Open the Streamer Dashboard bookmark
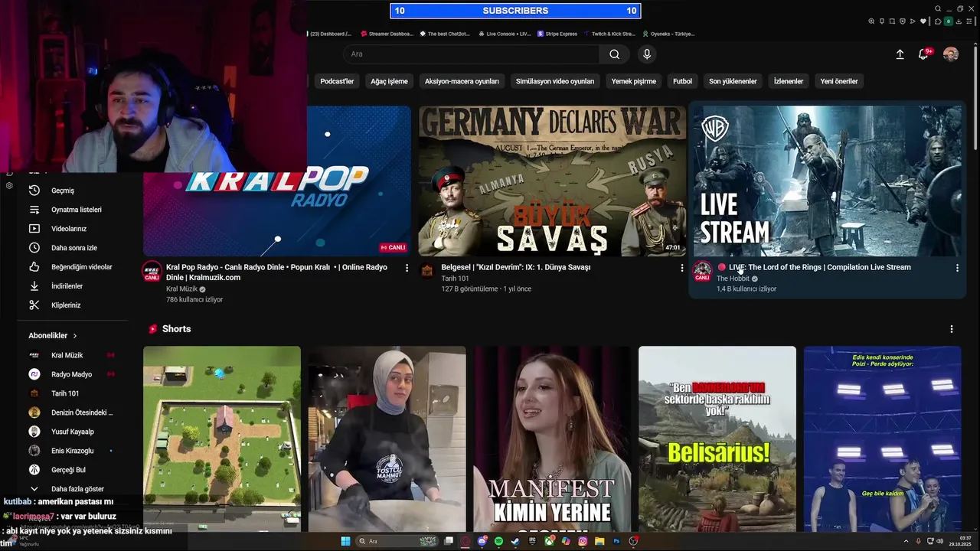The height and width of the screenshot is (551, 980). point(387,34)
